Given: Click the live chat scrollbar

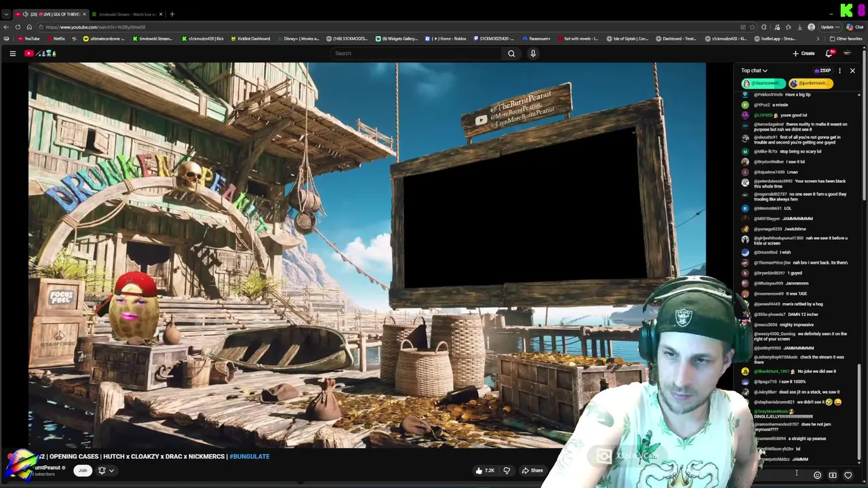Looking at the screenshot, I should [859, 413].
